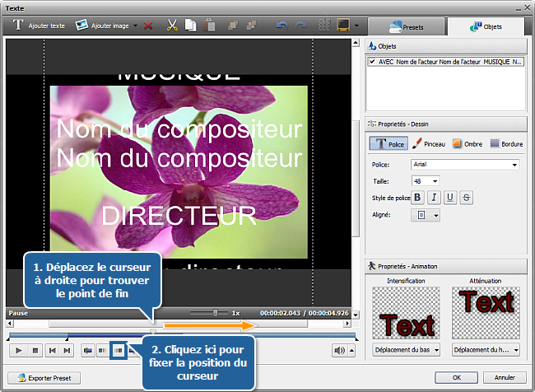The image size is (535, 392).
Task: Click the OK button
Action: [457, 378]
